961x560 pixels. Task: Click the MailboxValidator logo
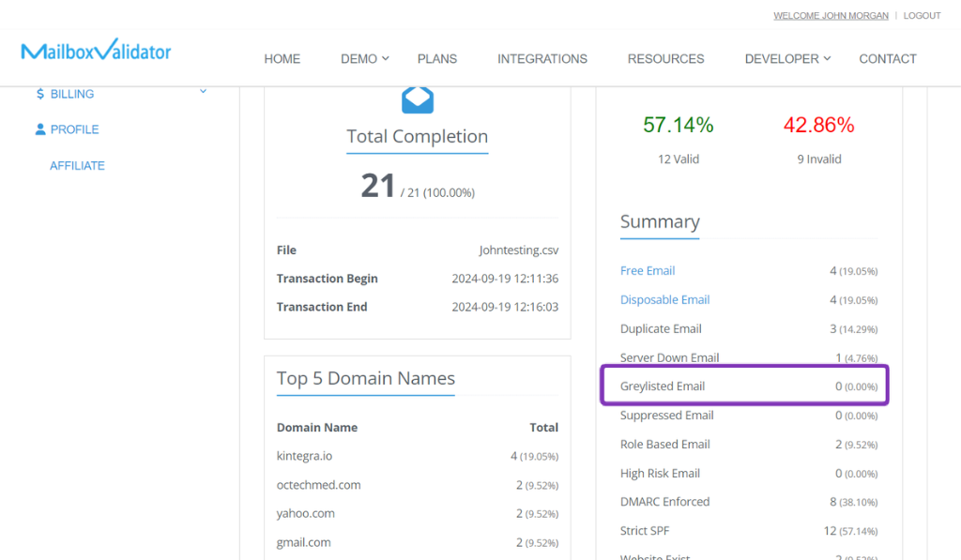[96, 50]
